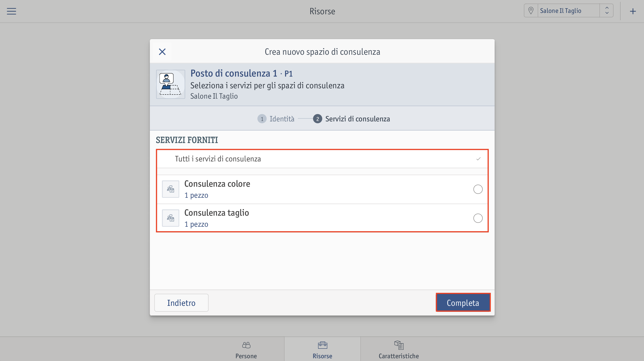Select step 2 Servizi di consulenza
The width and height of the screenshot is (644, 361).
point(351,119)
